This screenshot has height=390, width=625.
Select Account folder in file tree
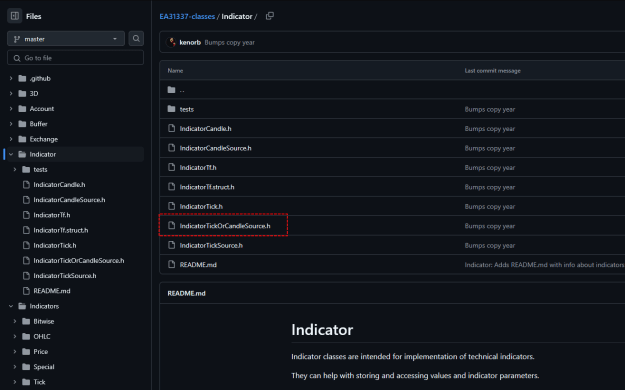point(41,109)
